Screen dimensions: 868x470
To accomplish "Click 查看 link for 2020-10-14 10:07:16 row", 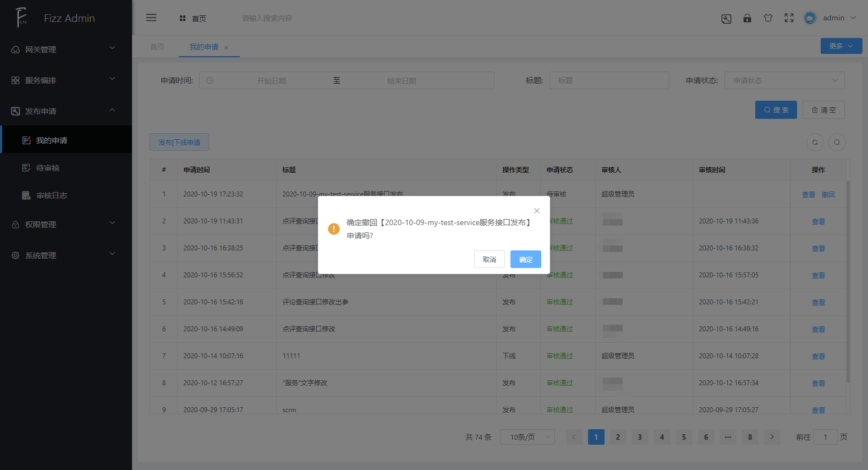I will [x=818, y=357].
